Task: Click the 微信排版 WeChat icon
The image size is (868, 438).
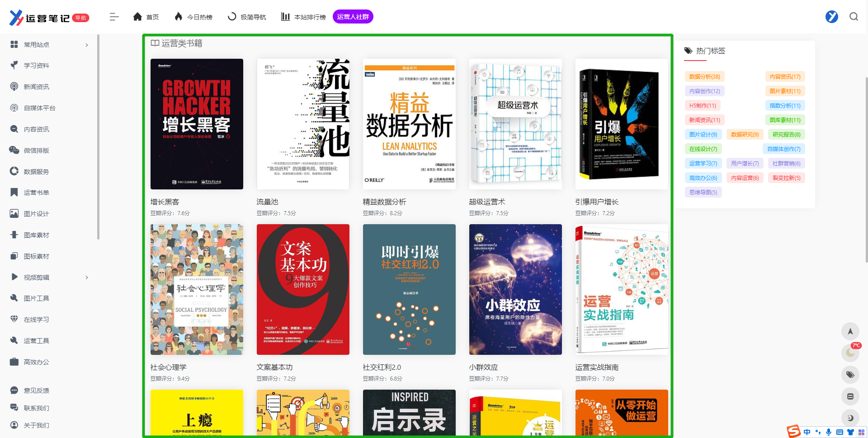Action: (x=14, y=150)
